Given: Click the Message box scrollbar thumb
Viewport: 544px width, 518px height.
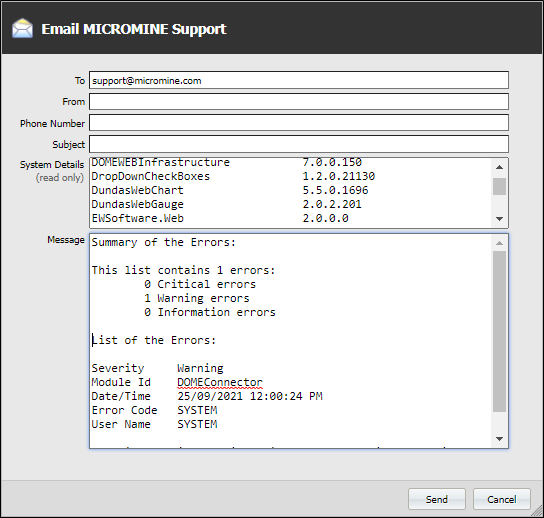Looking at the screenshot, I should coord(499,331).
